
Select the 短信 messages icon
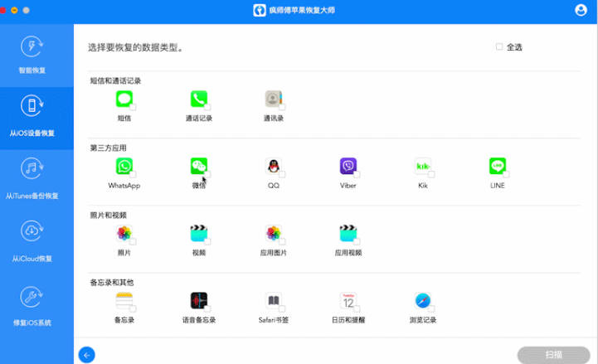(124, 99)
